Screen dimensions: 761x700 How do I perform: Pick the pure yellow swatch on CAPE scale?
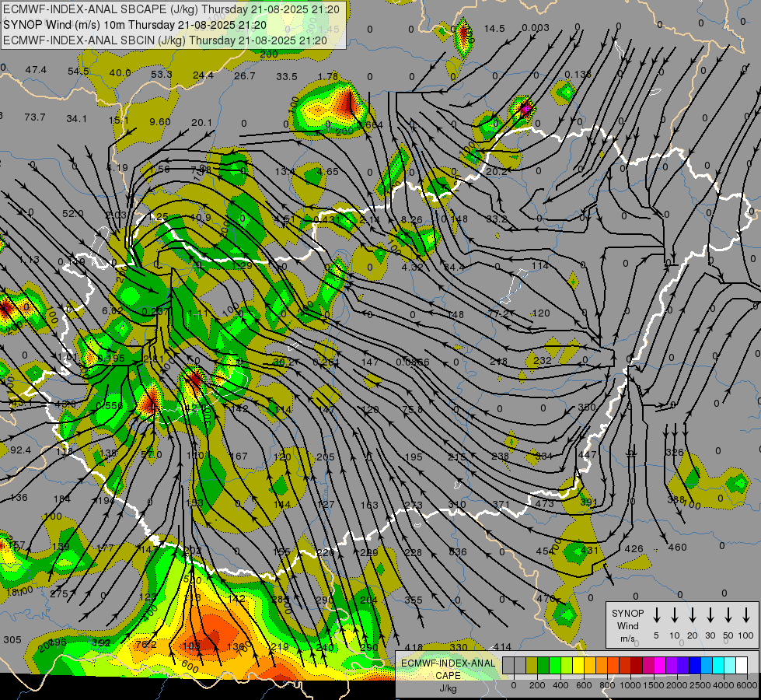pos(578,666)
